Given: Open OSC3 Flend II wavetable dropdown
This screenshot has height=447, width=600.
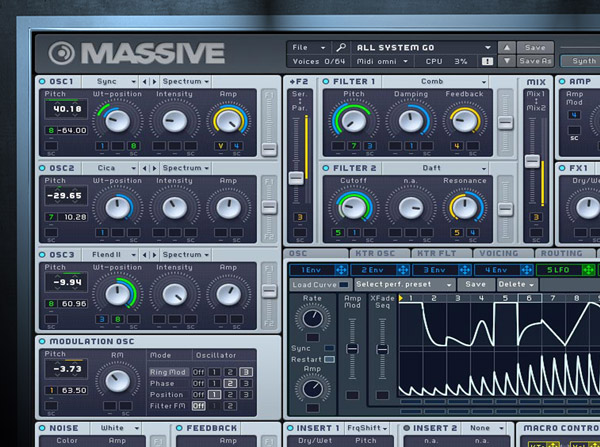Looking at the screenshot, I should tap(110, 255).
